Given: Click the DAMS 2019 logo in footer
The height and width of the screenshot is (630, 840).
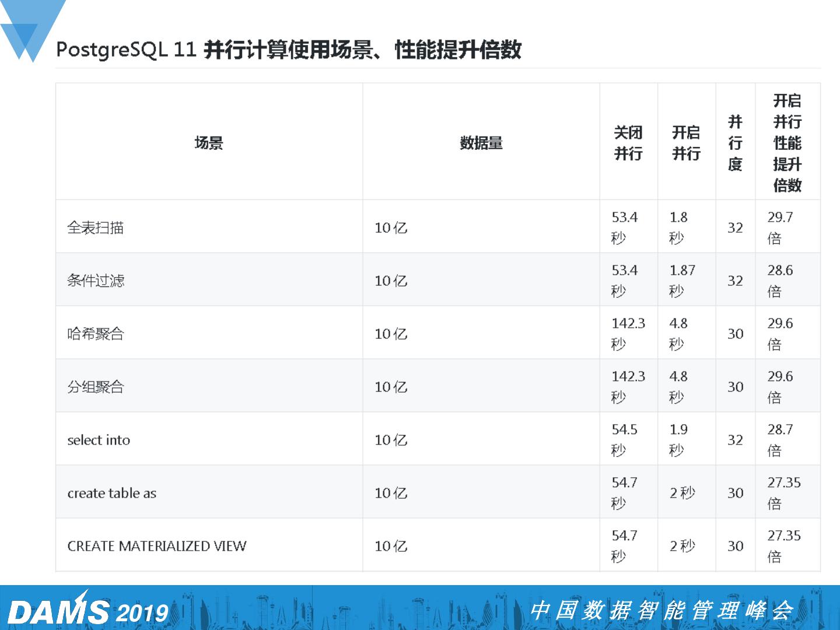Looking at the screenshot, I should tap(88, 610).
